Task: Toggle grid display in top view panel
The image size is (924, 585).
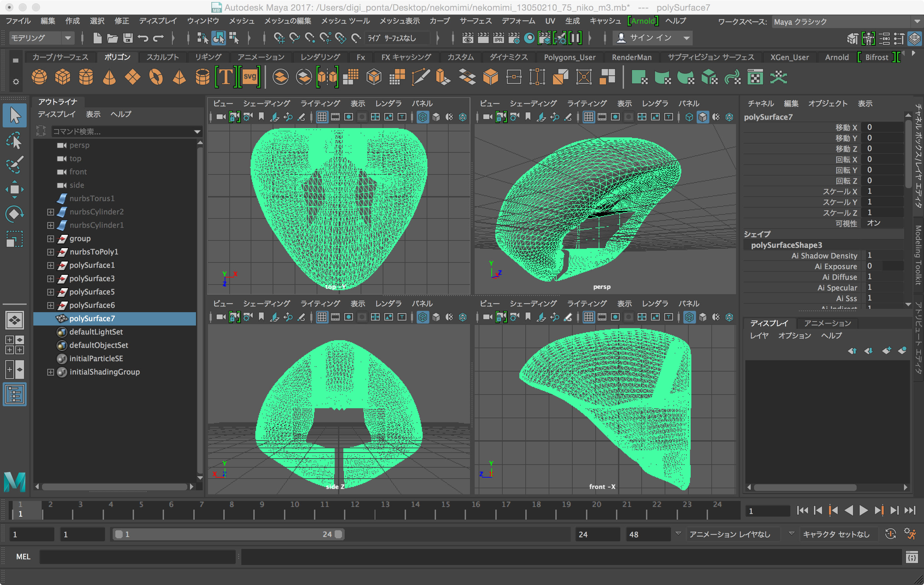Action: click(x=322, y=117)
